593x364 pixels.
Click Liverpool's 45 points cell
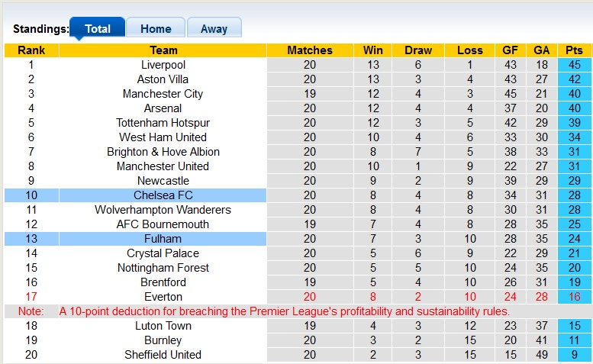point(574,65)
